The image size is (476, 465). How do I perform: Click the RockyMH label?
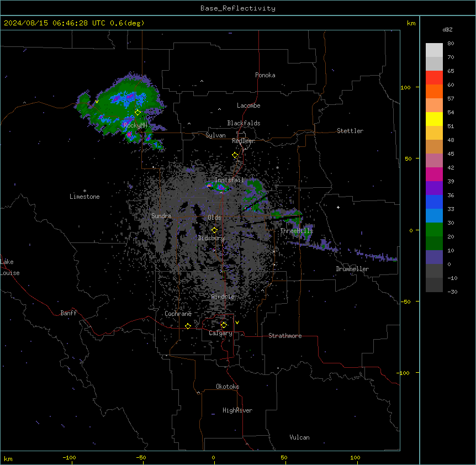tap(135, 125)
